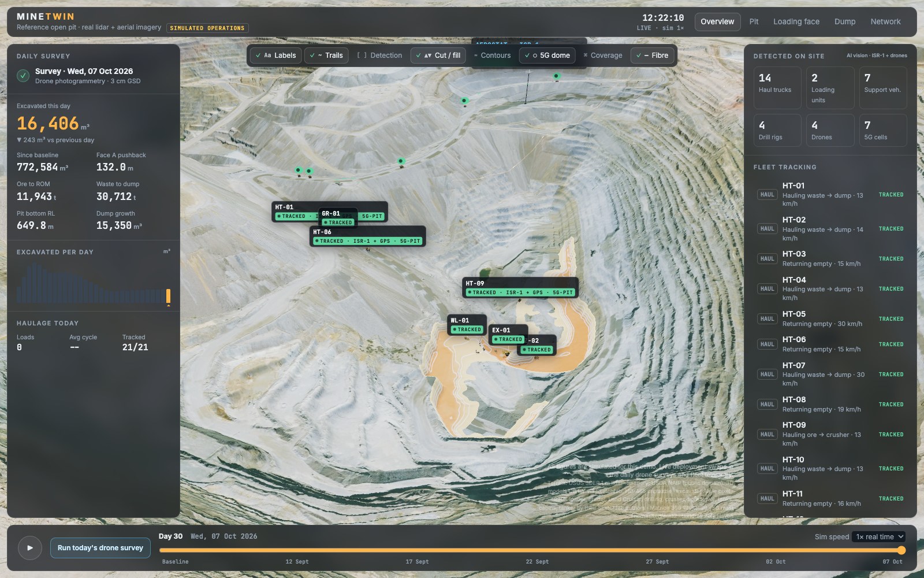Screen dimensions: 924x578
Task: Click the HT-06 map label
Action: coord(368,236)
